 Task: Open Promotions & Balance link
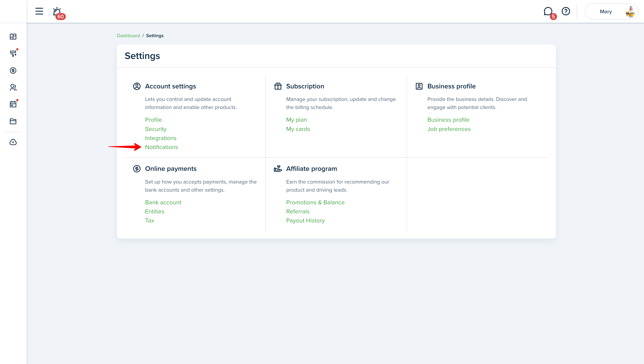(x=315, y=202)
